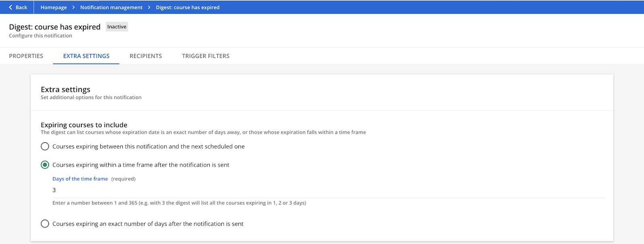Image resolution: width=644 pixels, height=244 pixels.
Task: Click the Back button label
Action: pos(21,7)
